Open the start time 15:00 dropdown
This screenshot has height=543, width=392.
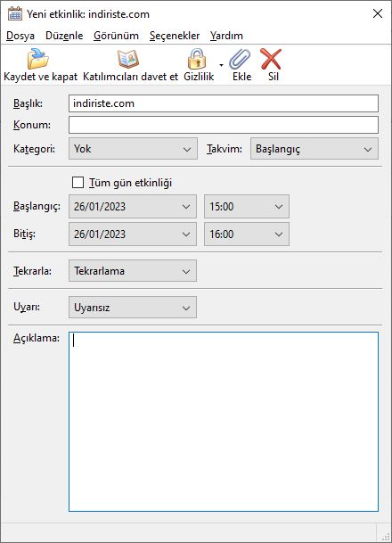pyautogui.click(x=247, y=206)
